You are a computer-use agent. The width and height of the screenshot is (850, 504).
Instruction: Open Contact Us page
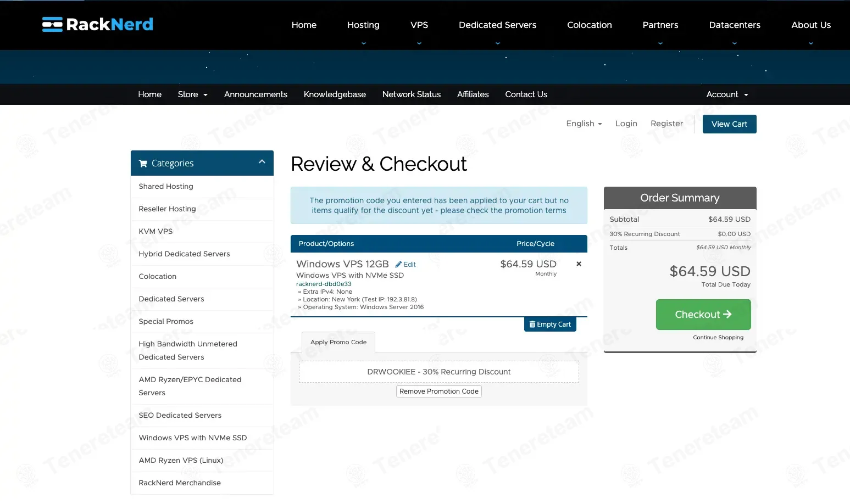[526, 94]
